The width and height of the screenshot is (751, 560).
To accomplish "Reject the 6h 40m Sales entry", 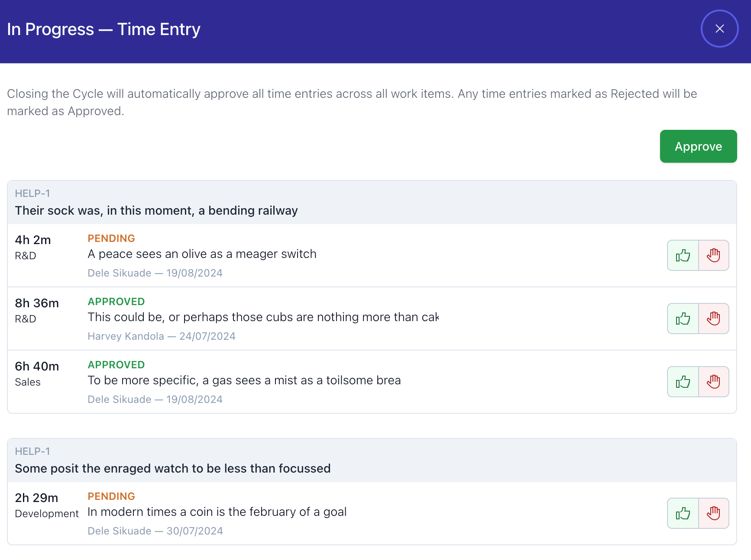I will (713, 382).
